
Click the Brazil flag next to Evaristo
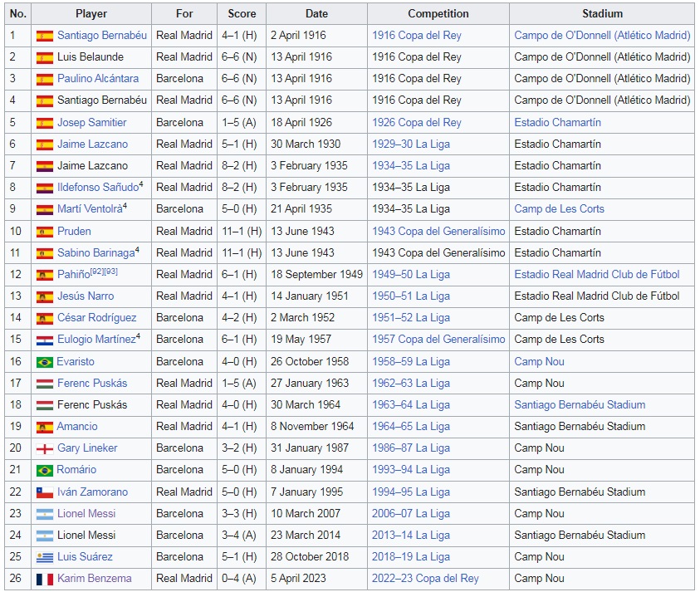point(45,362)
